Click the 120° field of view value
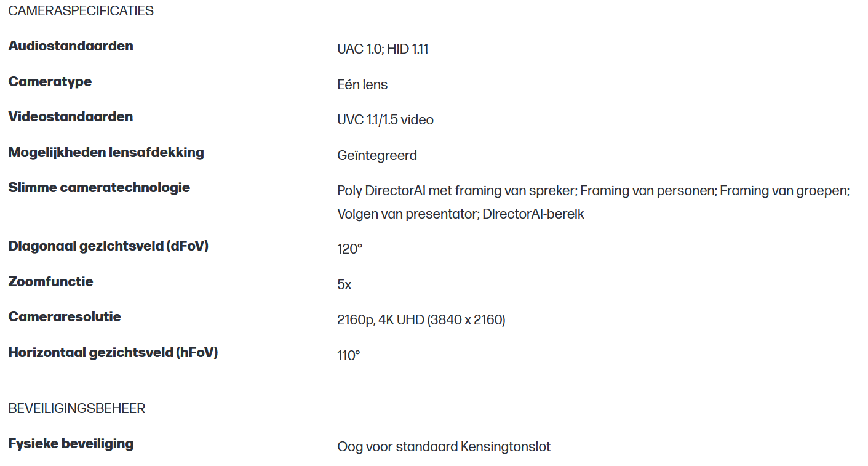 coord(350,249)
